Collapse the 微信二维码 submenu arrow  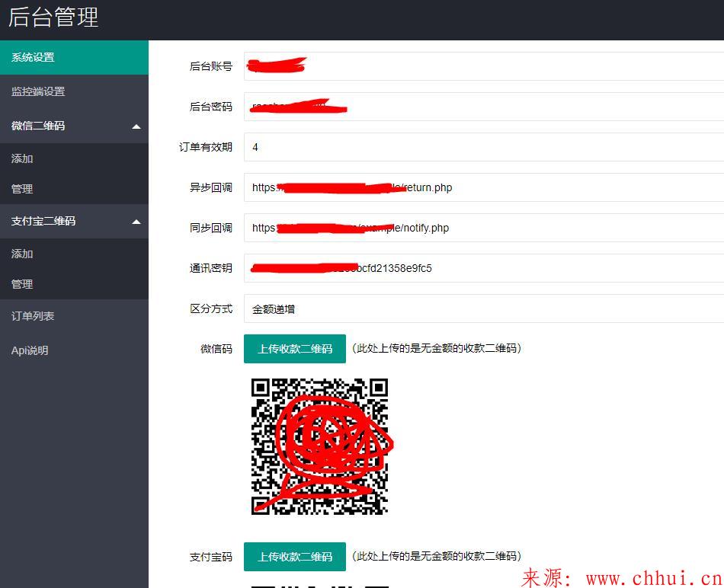136,126
